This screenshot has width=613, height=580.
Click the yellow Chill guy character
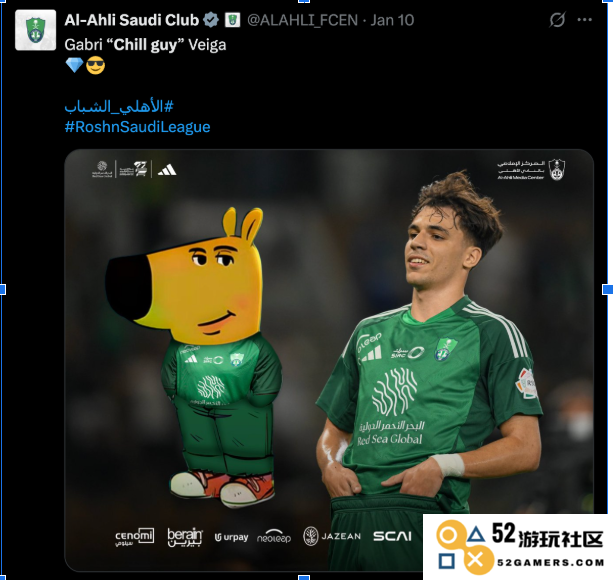click(195, 358)
